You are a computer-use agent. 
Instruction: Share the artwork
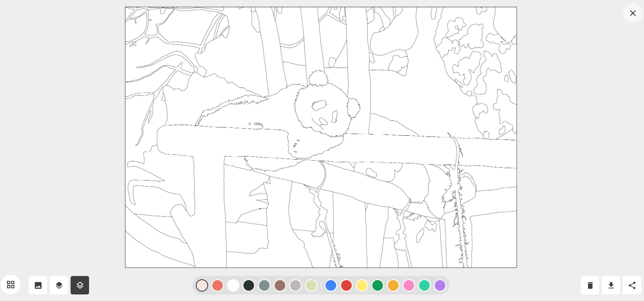click(x=632, y=285)
